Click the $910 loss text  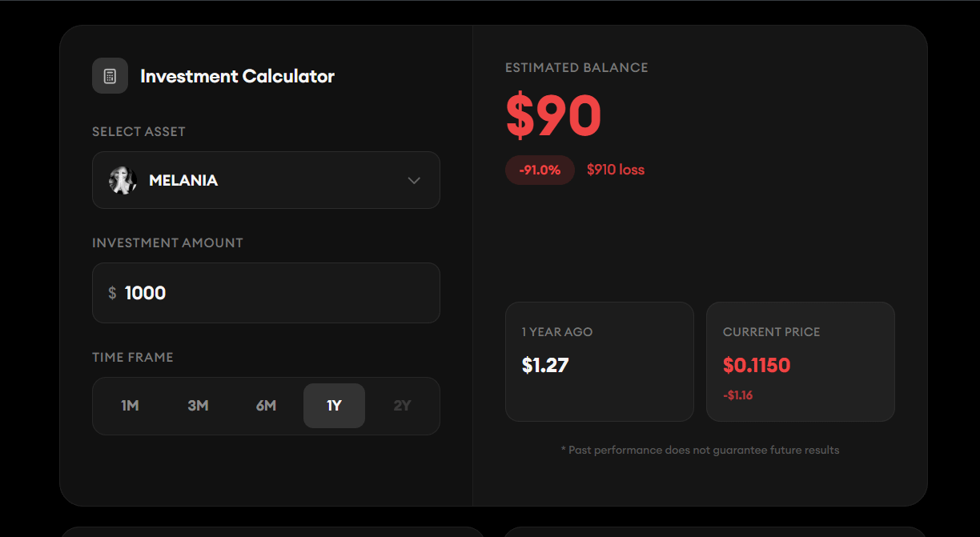point(615,170)
